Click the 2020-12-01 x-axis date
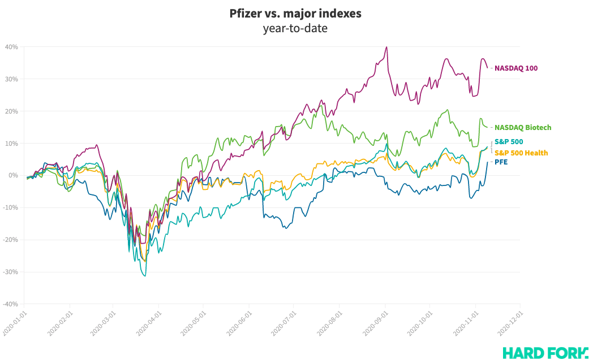 [x=512, y=323]
